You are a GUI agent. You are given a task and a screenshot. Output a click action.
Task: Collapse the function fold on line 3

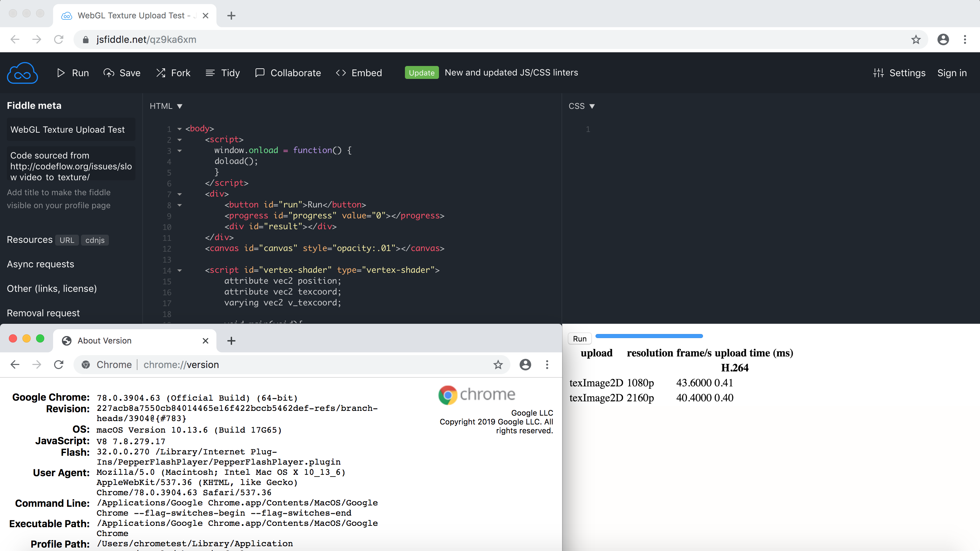coord(180,151)
